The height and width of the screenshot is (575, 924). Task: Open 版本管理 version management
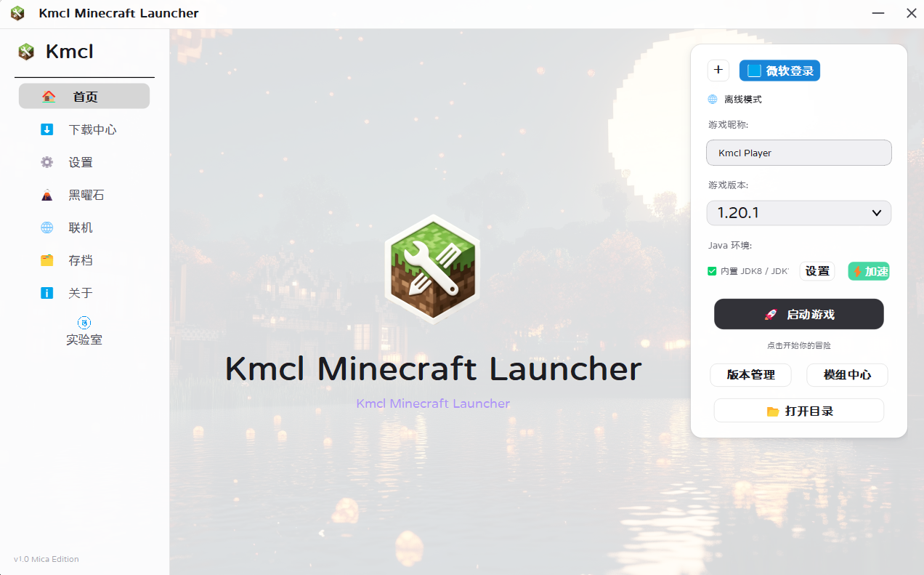click(751, 375)
